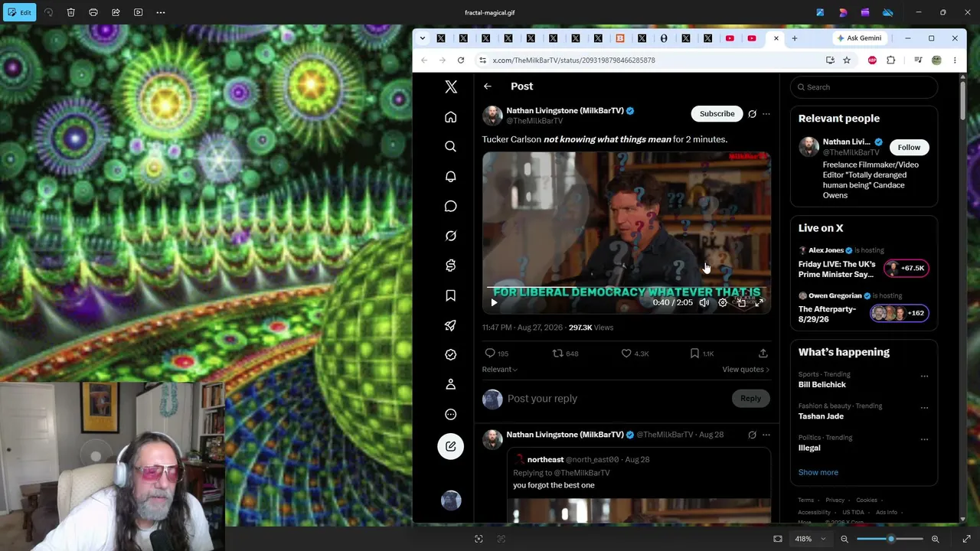The width and height of the screenshot is (980, 551).
Task: Open the video settings gear
Action: pyautogui.click(x=723, y=303)
